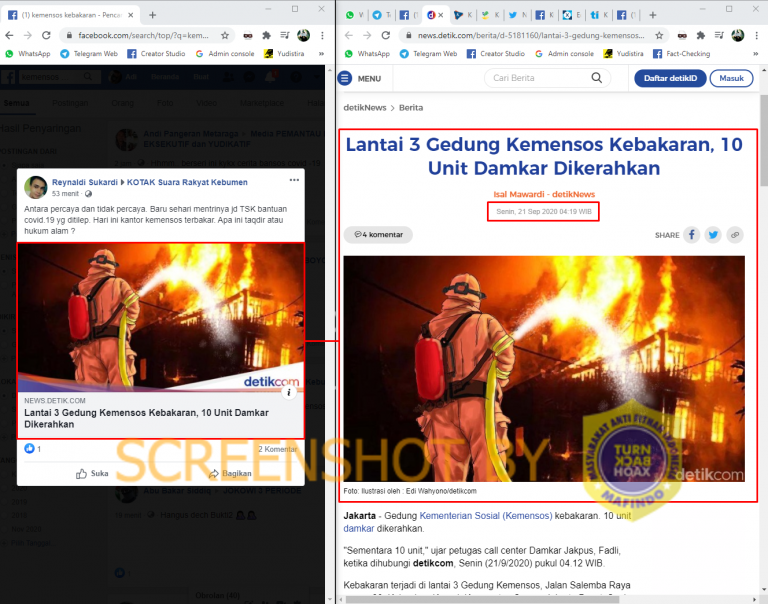This screenshot has height=604, width=768.
Task: Open Kementerian Sosial (Kemensos) link
Action: [x=486, y=516]
